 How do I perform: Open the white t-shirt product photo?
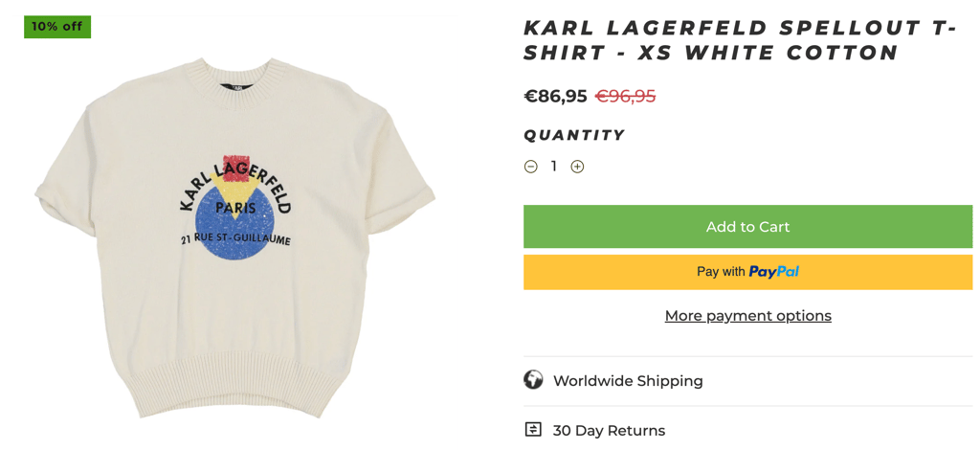(235, 237)
